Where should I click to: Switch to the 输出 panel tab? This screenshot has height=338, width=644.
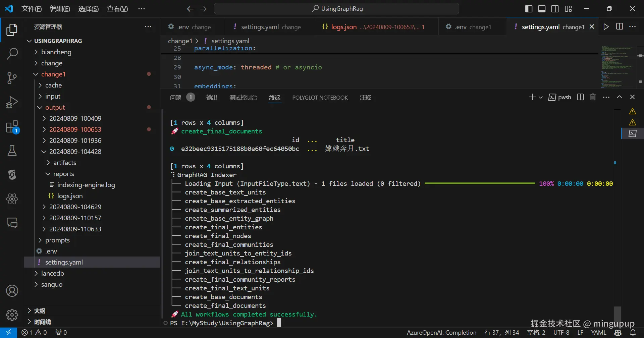(x=212, y=98)
